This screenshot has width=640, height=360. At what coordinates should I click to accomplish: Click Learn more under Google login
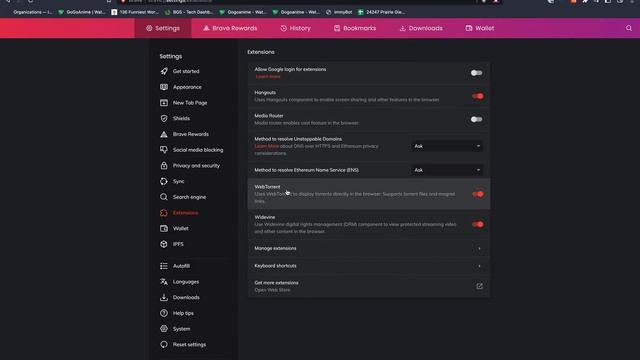pos(268,77)
